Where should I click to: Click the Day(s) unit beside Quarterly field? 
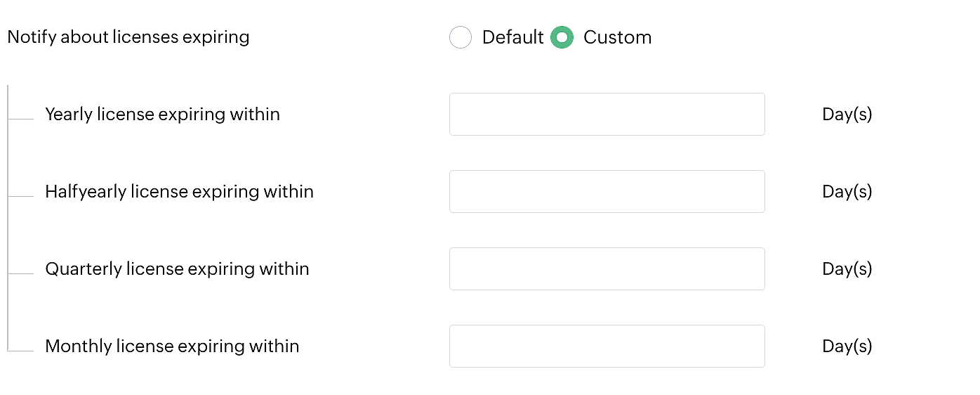pyautogui.click(x=847, y=268)
